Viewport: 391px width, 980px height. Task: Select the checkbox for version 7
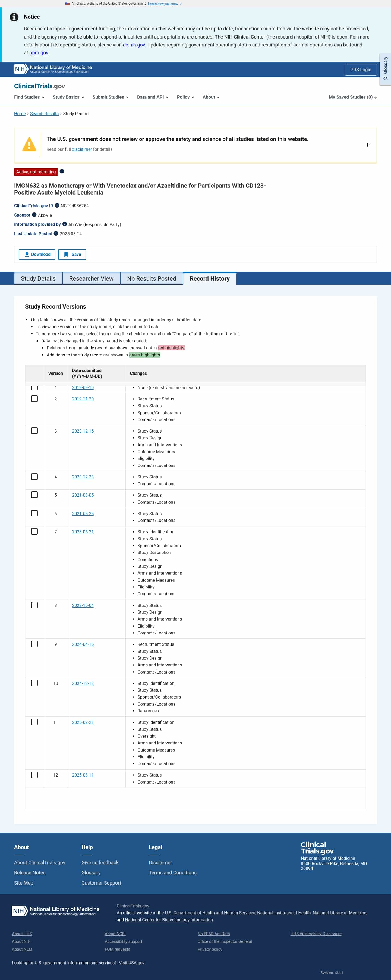(34, 531)
